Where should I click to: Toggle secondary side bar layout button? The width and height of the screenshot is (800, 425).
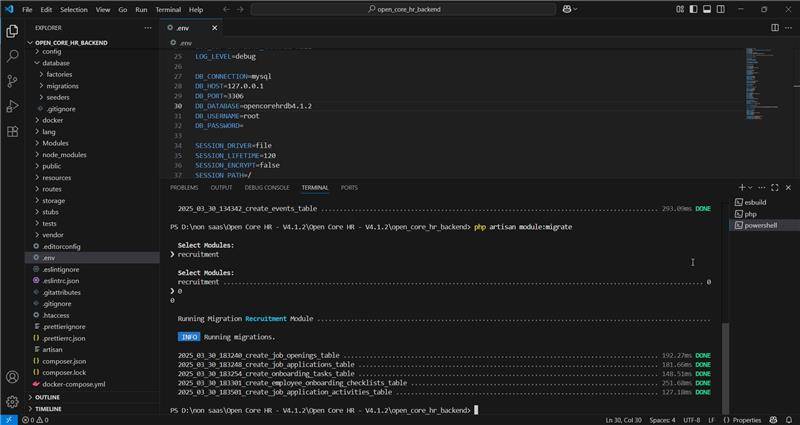[720, 9]
